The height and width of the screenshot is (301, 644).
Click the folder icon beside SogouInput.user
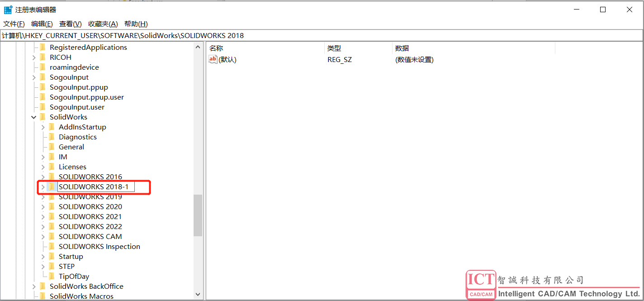43,107
